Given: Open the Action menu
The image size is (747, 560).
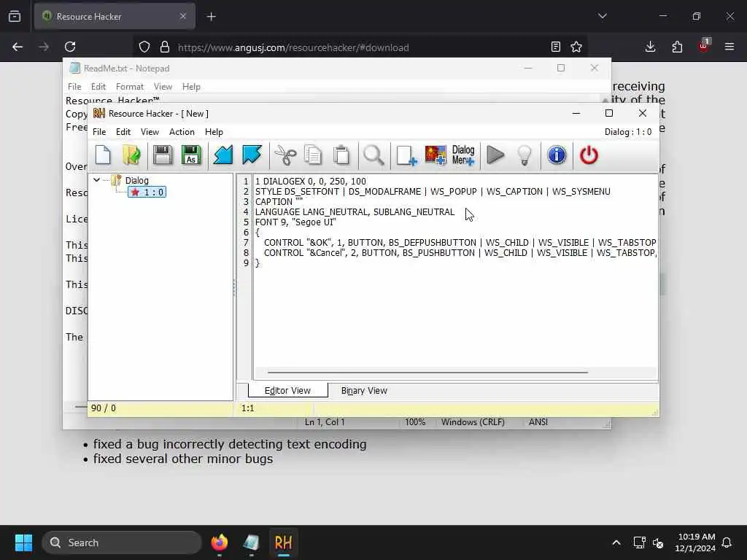Looking at the screenshot, I should point(182,132).
